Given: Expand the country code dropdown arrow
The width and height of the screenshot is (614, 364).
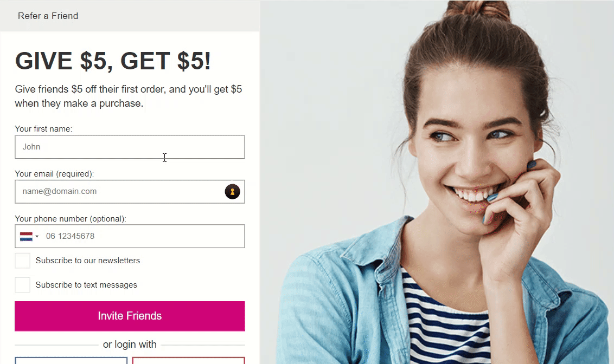Looking at the screenshot, I should (37, 237).
